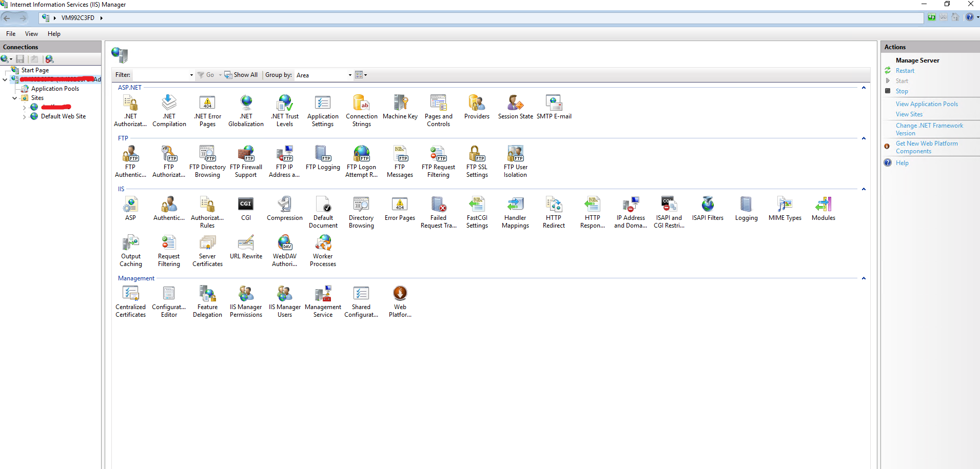The height and width of the screenshot is (469, 980).
Task: Expand the Default Web Site node
Action: coord(24,117)
